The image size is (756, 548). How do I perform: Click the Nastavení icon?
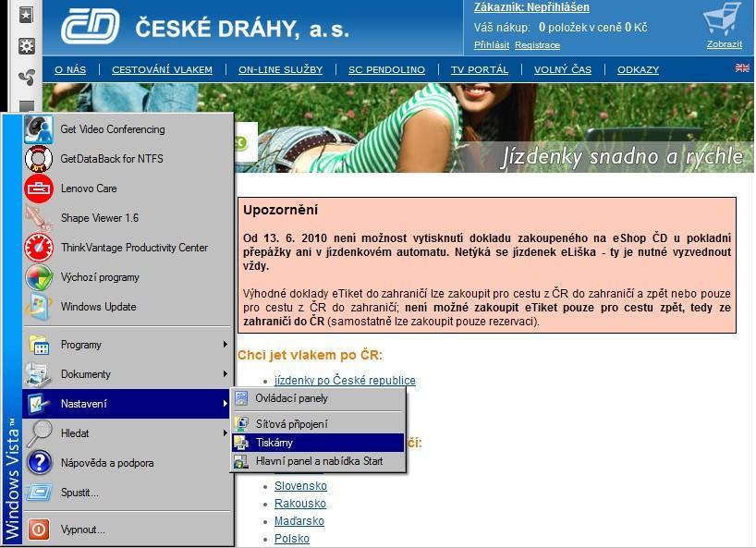pos(39,404)
